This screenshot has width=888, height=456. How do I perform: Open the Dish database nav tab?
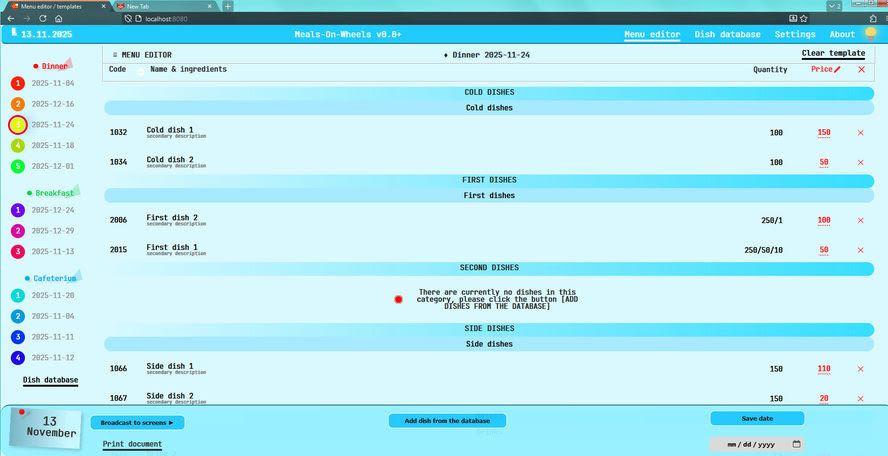click(727, 34)
